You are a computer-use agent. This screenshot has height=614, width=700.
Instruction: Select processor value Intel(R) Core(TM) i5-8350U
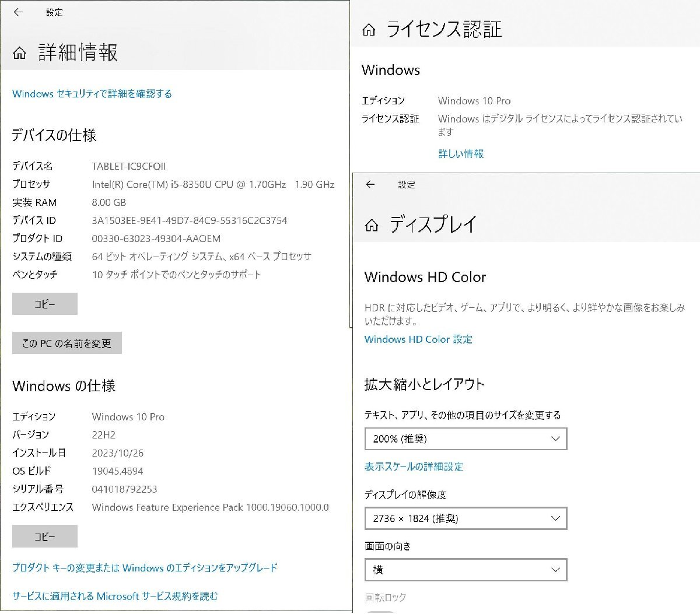click(x=213, y=184)
